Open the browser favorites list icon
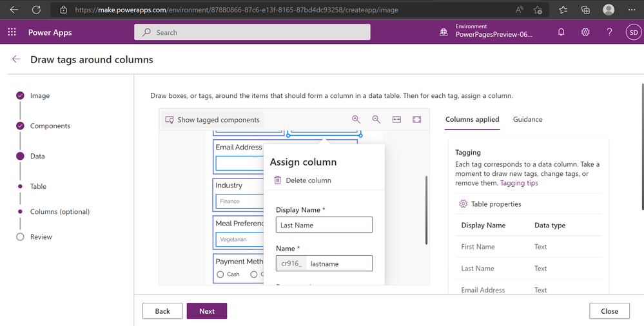 (563, 10)
